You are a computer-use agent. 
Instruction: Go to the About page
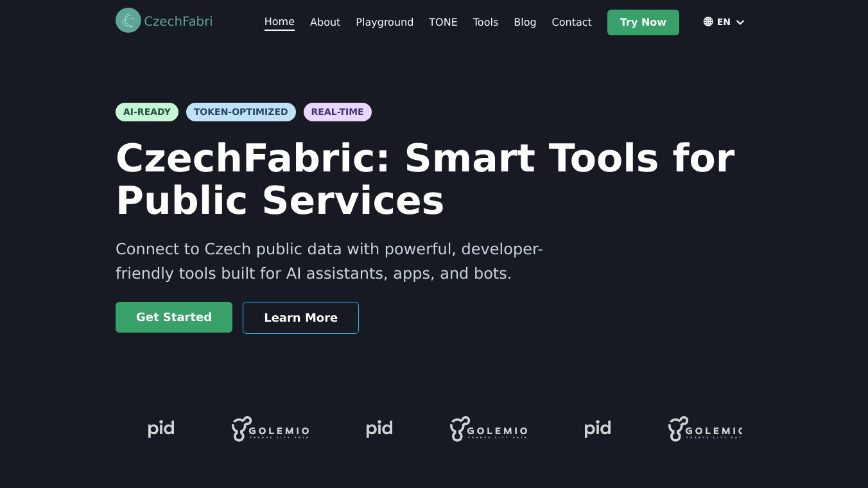tap(325, 22)
